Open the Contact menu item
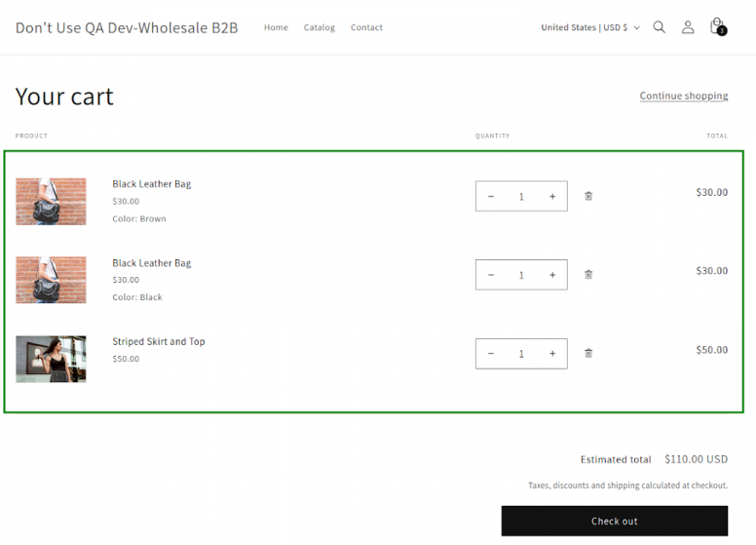Viewport: 756px width, 545px height. click(366, 27)
